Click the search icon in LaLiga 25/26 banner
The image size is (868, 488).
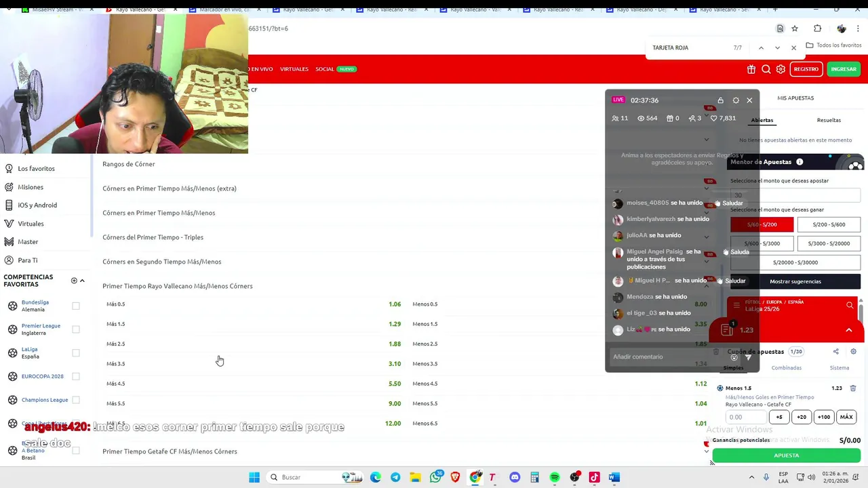click(850, 306)
